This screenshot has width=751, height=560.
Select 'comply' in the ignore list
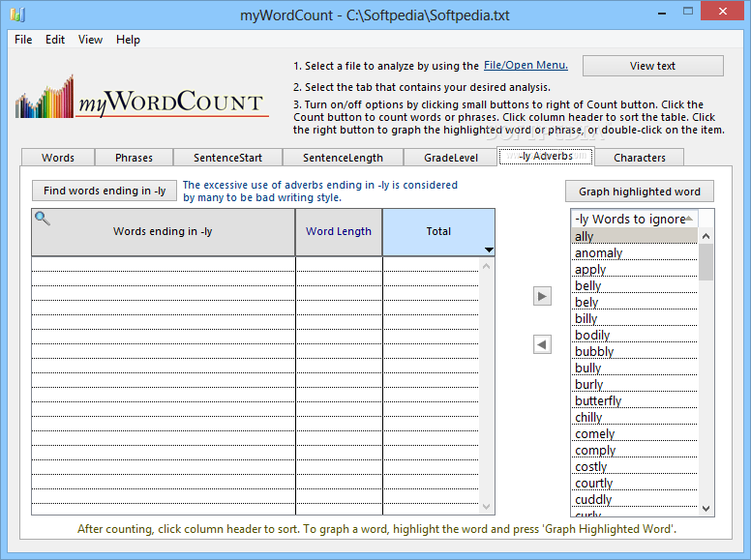pos(634,450)
